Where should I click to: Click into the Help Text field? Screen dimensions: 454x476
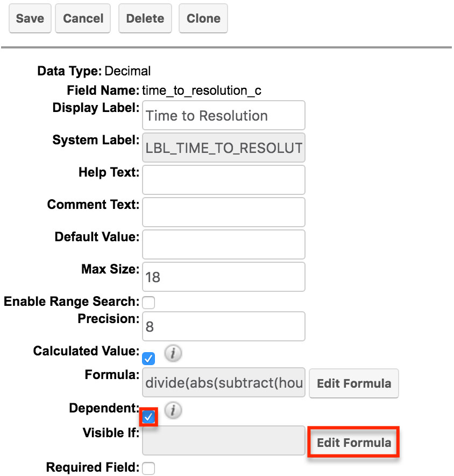(x=224, y=180)
